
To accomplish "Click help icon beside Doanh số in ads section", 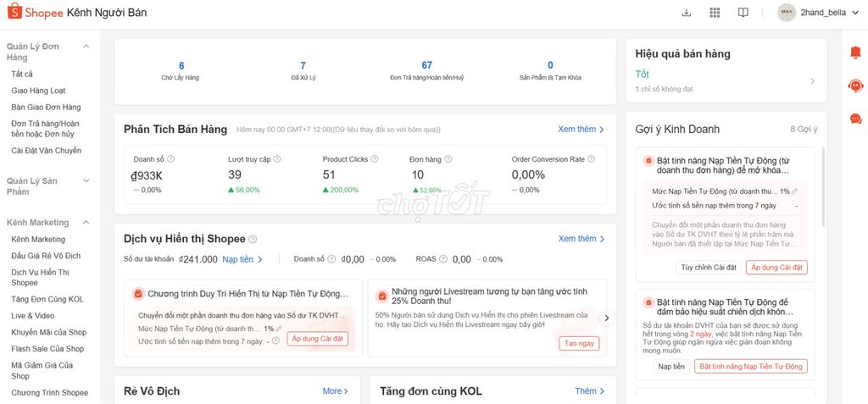I will 331,259.
